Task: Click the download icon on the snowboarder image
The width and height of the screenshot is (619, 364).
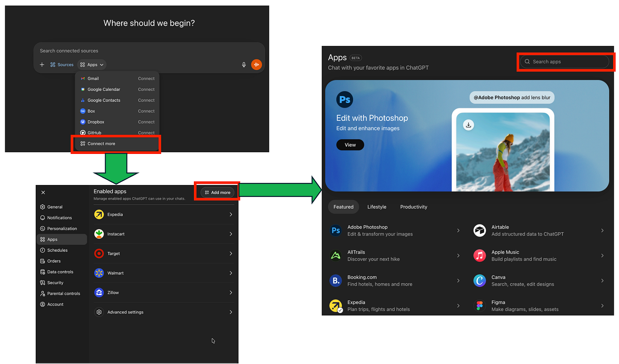Action: pos(469,125)
